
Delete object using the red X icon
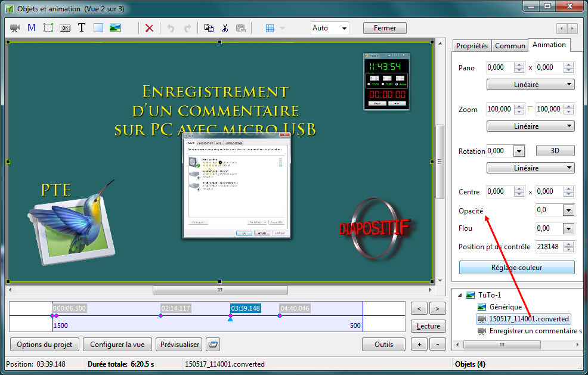(x=149, y=28)
